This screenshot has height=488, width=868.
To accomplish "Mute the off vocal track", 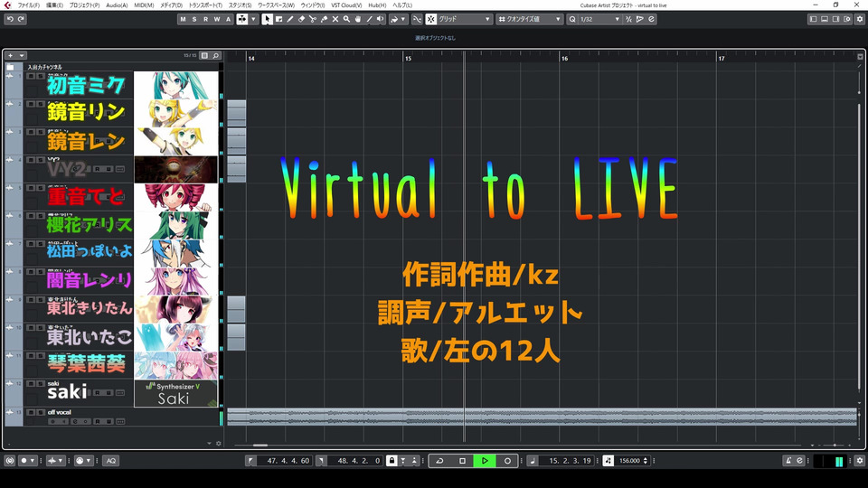I will pos(31,412).
